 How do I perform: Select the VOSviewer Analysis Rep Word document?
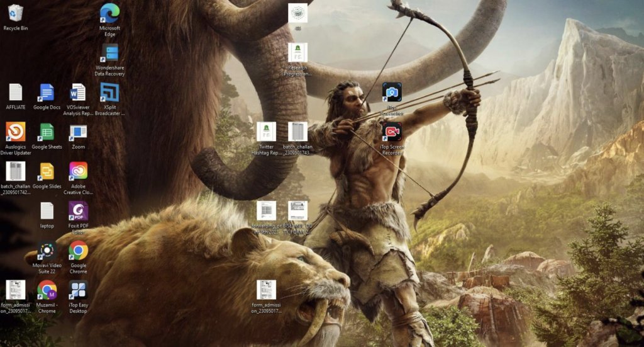coord(78,100)
